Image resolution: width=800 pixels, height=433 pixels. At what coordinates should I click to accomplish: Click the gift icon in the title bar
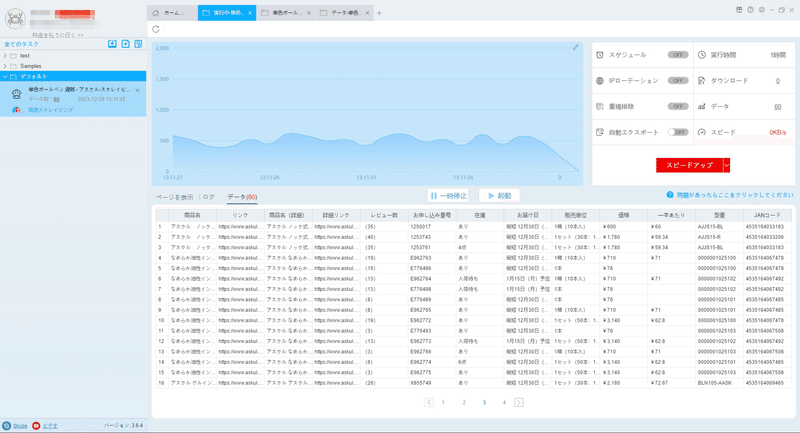[739, 10]
